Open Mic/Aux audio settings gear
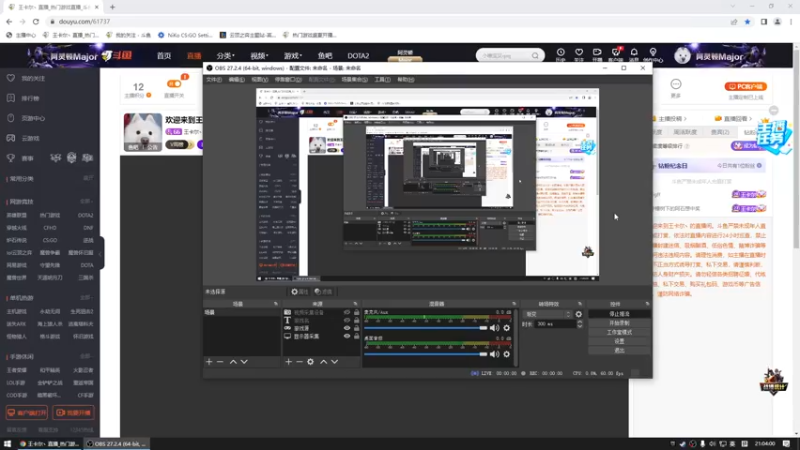 pos(507,328)
